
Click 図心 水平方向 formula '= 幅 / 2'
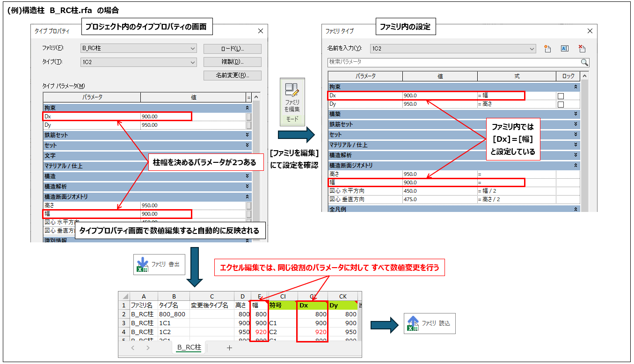pos(517,191)
